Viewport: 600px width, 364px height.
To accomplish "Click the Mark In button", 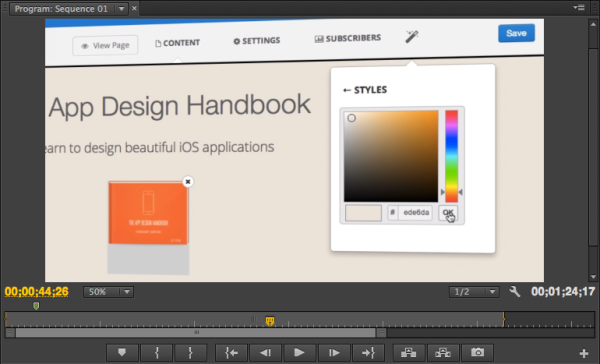I will point(157,352).
